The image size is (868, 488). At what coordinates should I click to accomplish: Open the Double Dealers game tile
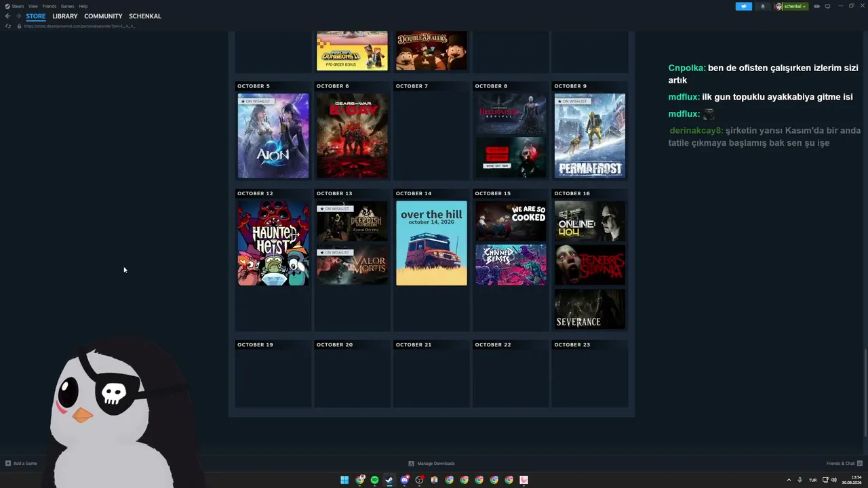pos(432,50)
